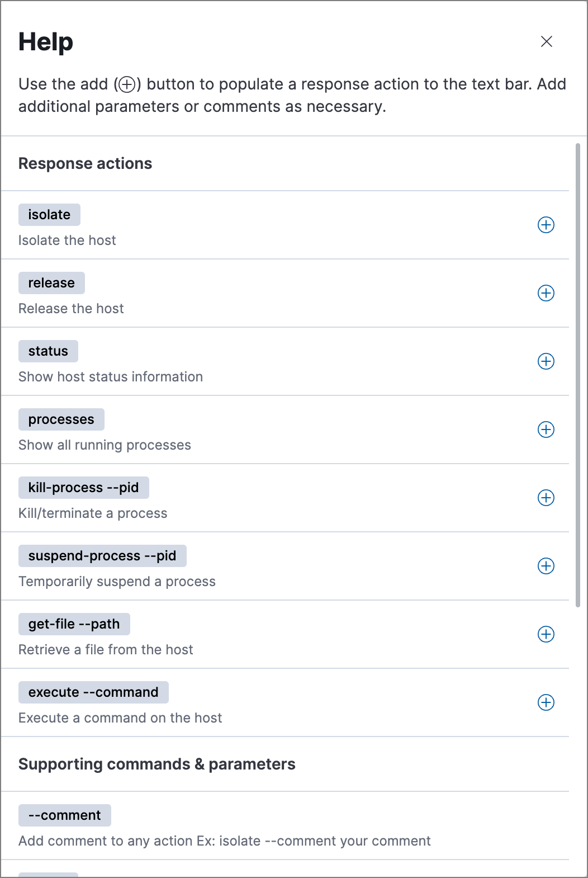Click the kill-process --pid badge

(84, 488)
